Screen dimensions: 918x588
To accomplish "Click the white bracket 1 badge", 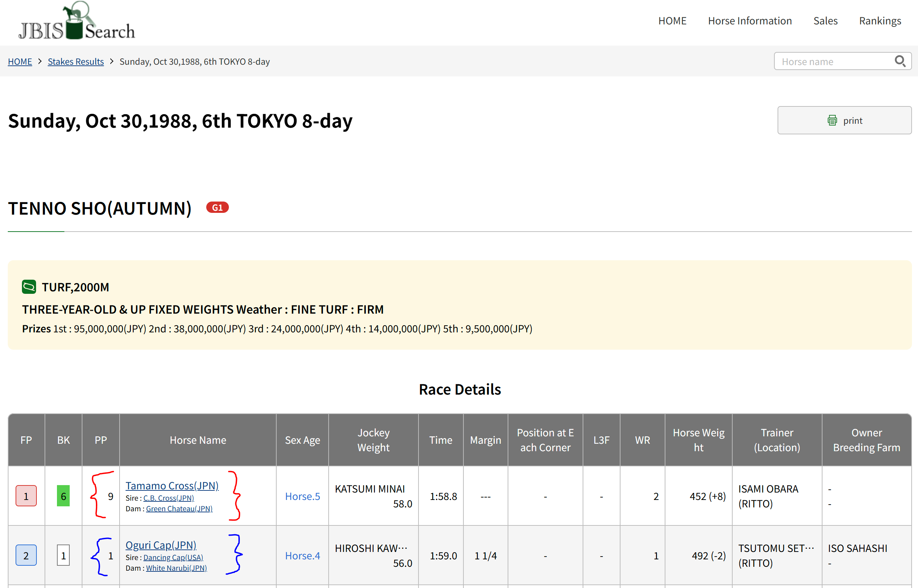I will tap(63, 555).
